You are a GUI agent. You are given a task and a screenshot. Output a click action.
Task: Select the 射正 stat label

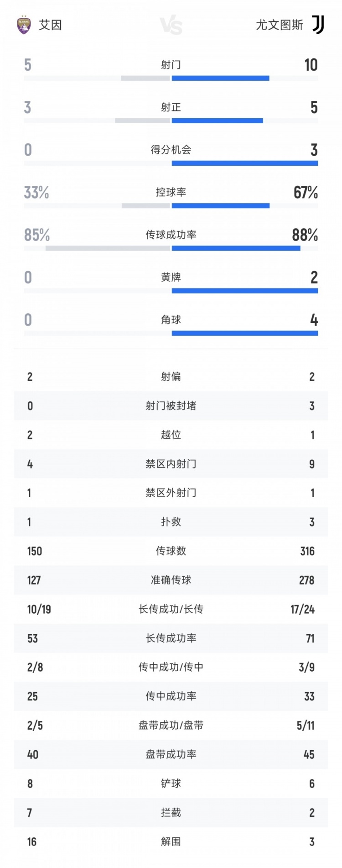click(x=171, y=107)
